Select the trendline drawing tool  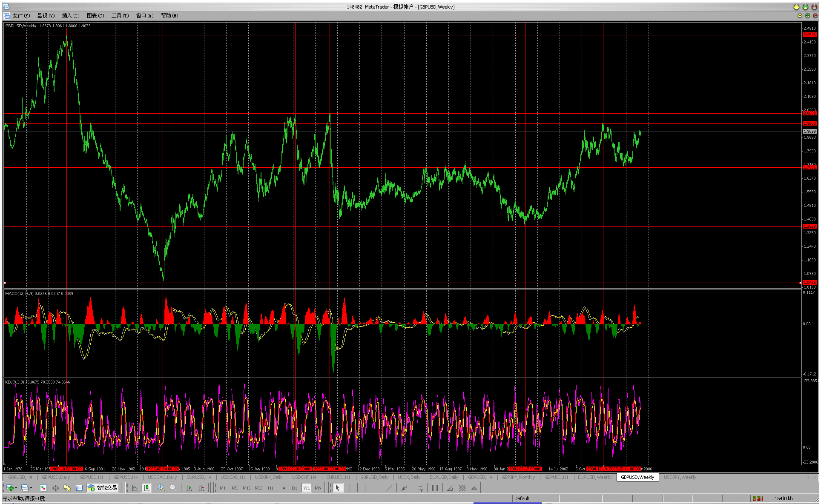389,488
